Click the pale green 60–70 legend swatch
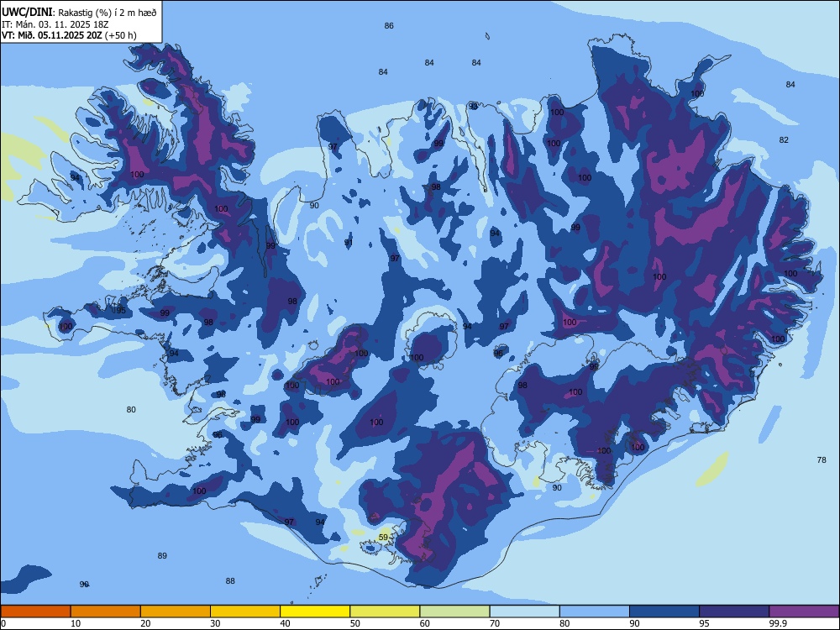 tap(454, 612)
